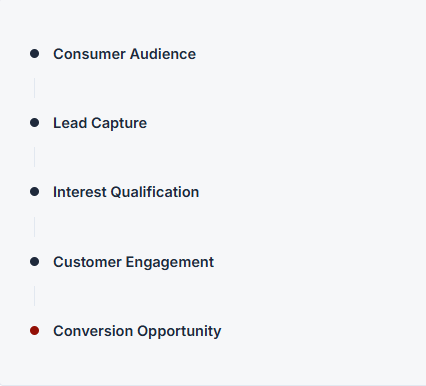The width and height of the screenshot is (426, 386).
Task: Open the Consumer Audience step label
Action: point(125,54)
